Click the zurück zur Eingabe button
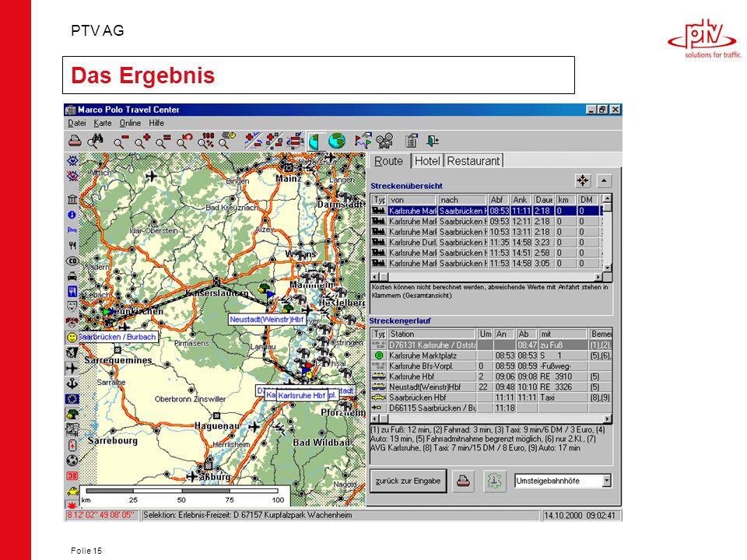 tap(409, 481)
